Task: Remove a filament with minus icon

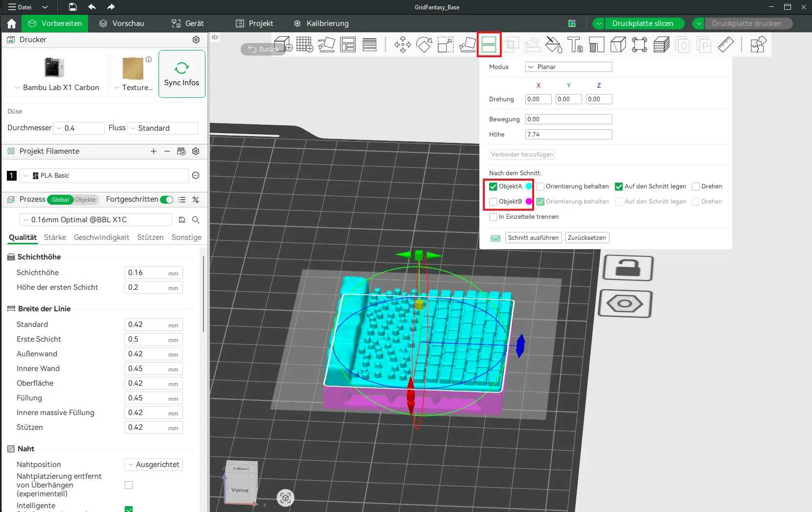Action: coord(167,151)
